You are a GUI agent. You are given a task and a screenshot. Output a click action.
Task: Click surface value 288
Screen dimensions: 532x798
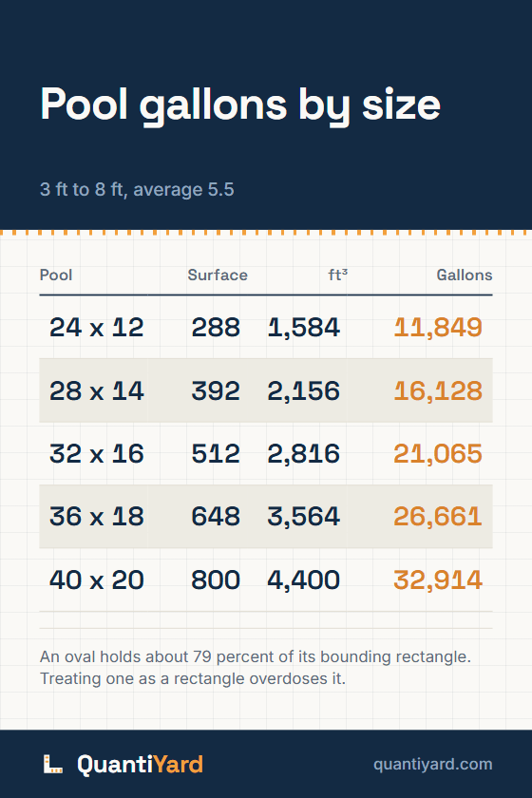(216, 327)
